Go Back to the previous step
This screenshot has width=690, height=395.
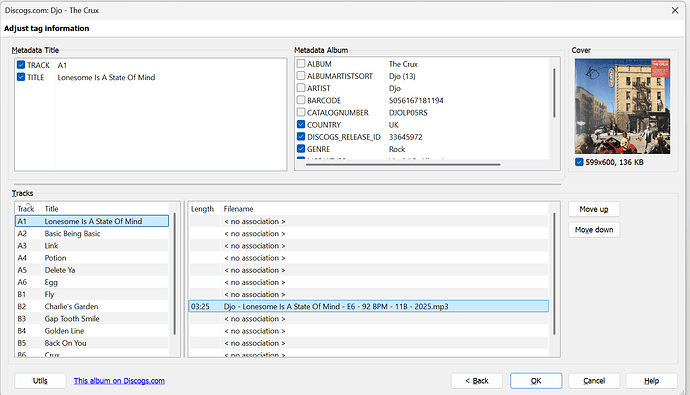477,381
